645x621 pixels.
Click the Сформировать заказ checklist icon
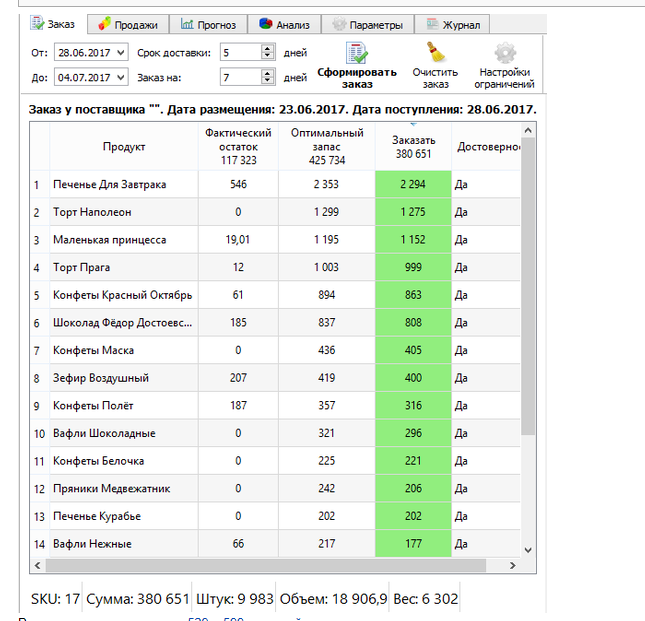357,53
